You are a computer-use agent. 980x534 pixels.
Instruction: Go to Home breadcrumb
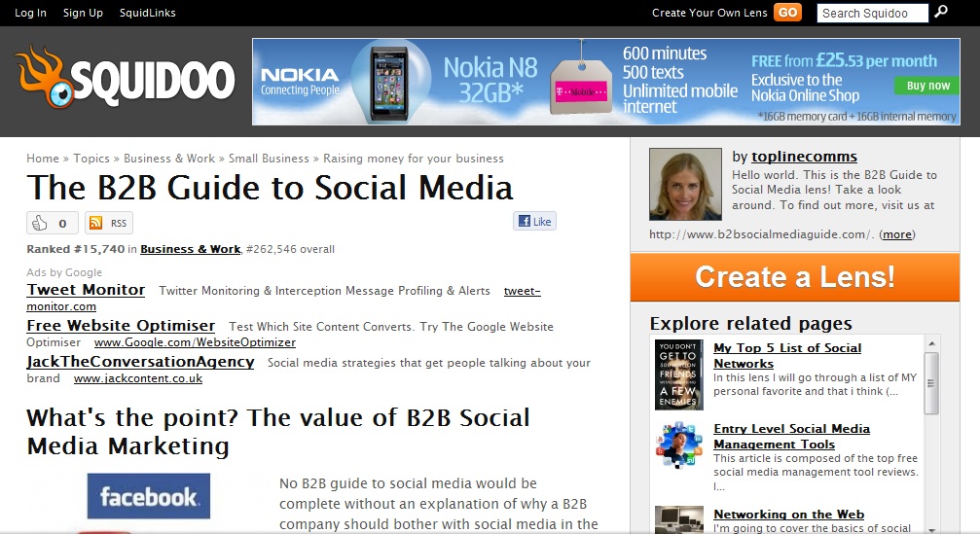43,159
